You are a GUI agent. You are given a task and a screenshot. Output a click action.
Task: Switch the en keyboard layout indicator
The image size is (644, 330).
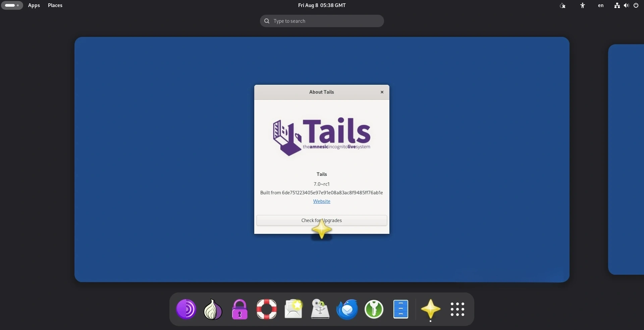(x=601, y=5)
